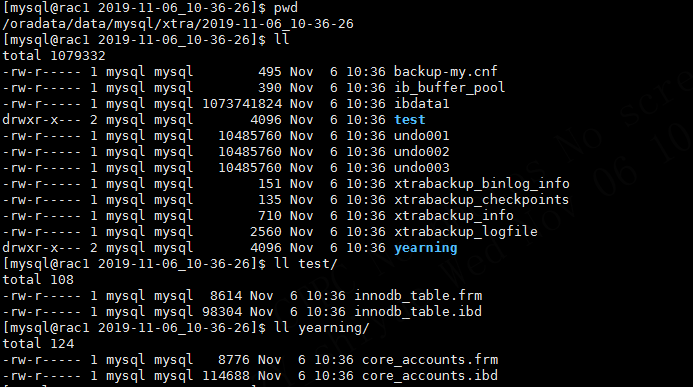Click the 1073741824 file size value
Image resolution: width=693 pixels, height=387 pixels.
tap(242, 103)
